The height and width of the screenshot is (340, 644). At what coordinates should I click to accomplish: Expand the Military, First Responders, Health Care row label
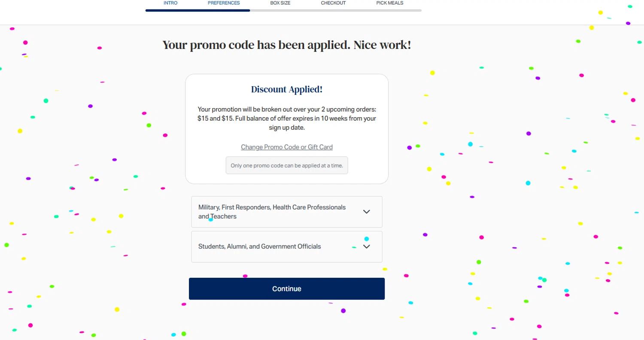pyautogui.click(x=272, y=207)
